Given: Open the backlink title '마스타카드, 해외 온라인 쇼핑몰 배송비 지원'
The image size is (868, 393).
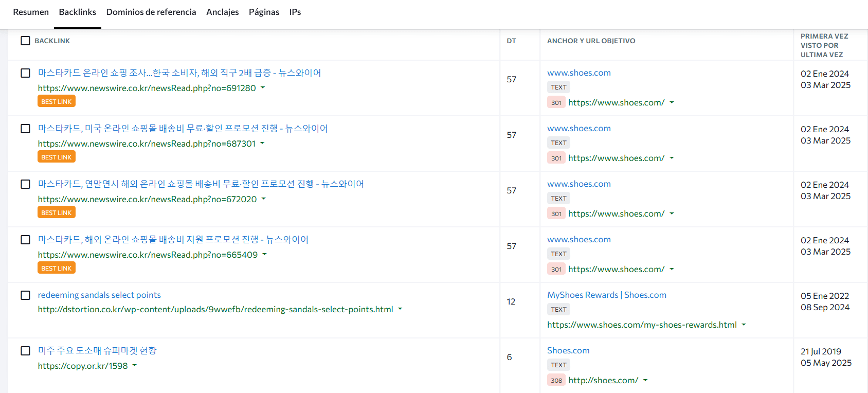Looking at the screenshot, I should 173,240.
